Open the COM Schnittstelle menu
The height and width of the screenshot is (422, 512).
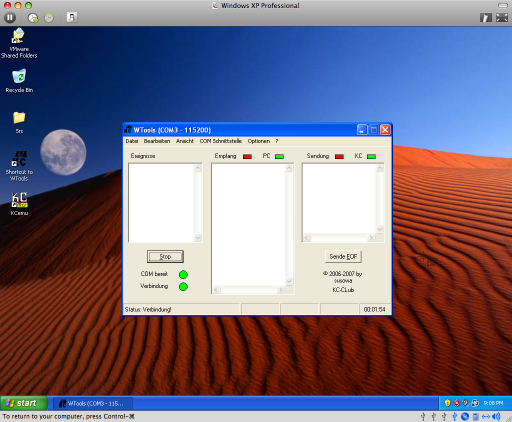[x=220, y=141]
